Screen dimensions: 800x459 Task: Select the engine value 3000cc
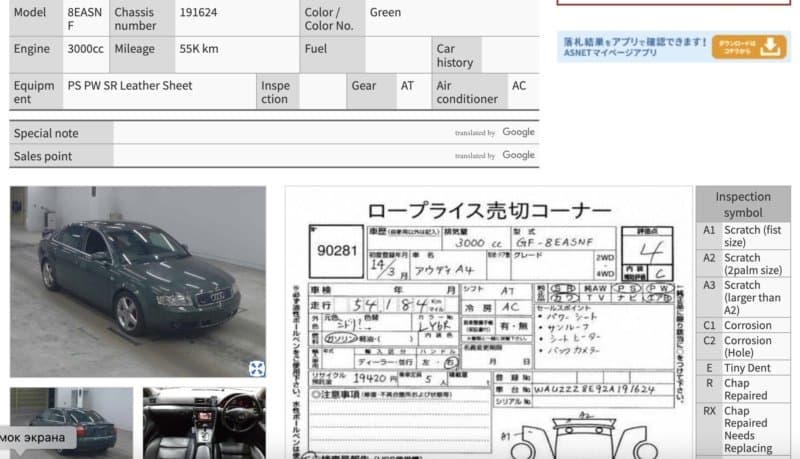(85, 49)
